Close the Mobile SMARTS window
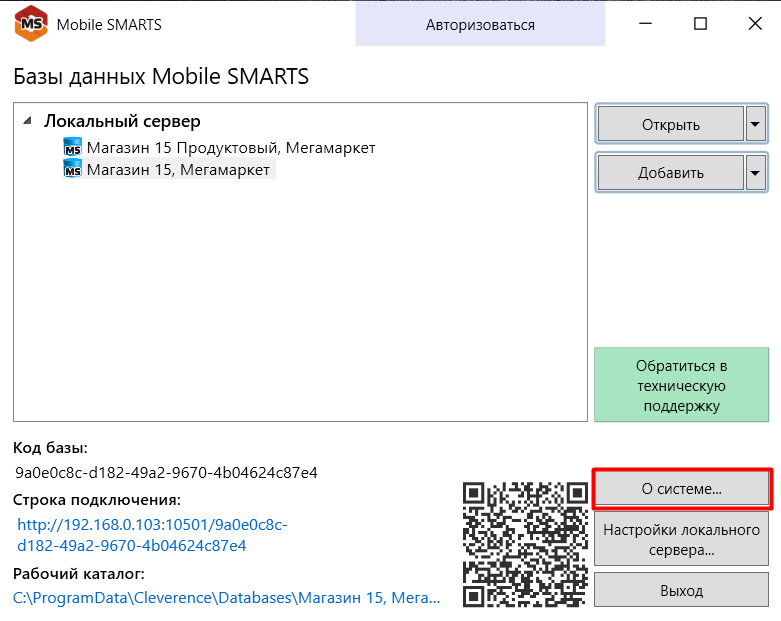Viewport: 781px width, 621px height. (x=755, y=23)
